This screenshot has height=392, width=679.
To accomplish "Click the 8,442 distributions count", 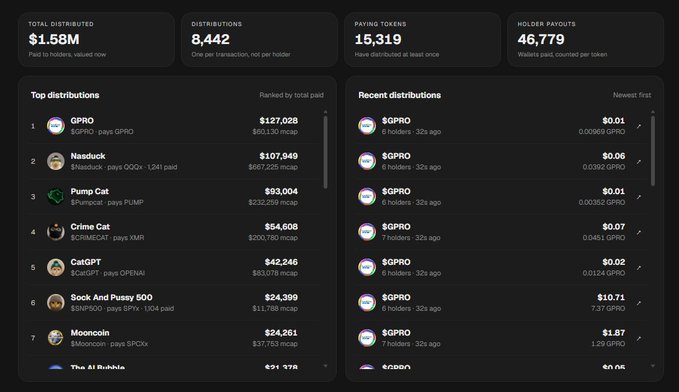I will pos(210,39).
